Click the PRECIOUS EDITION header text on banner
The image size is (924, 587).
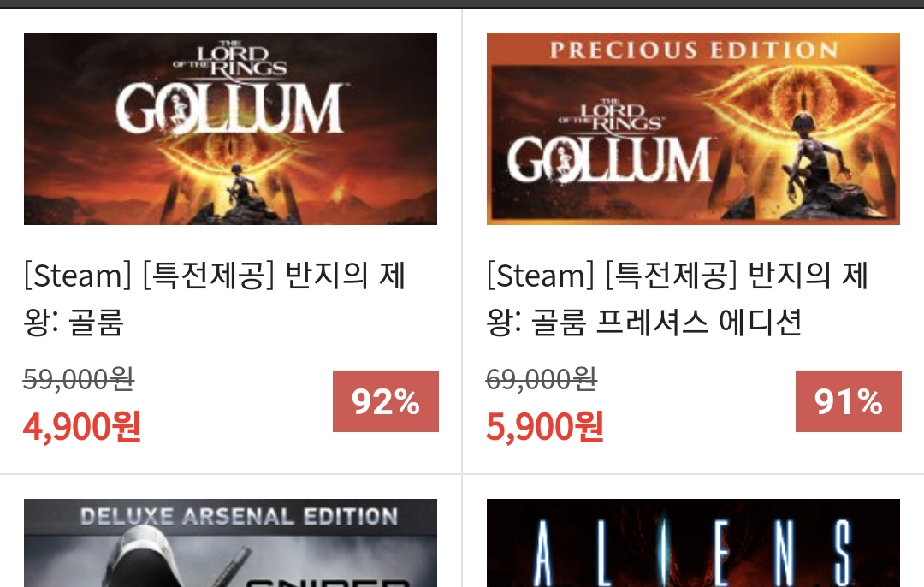(694, 50)
